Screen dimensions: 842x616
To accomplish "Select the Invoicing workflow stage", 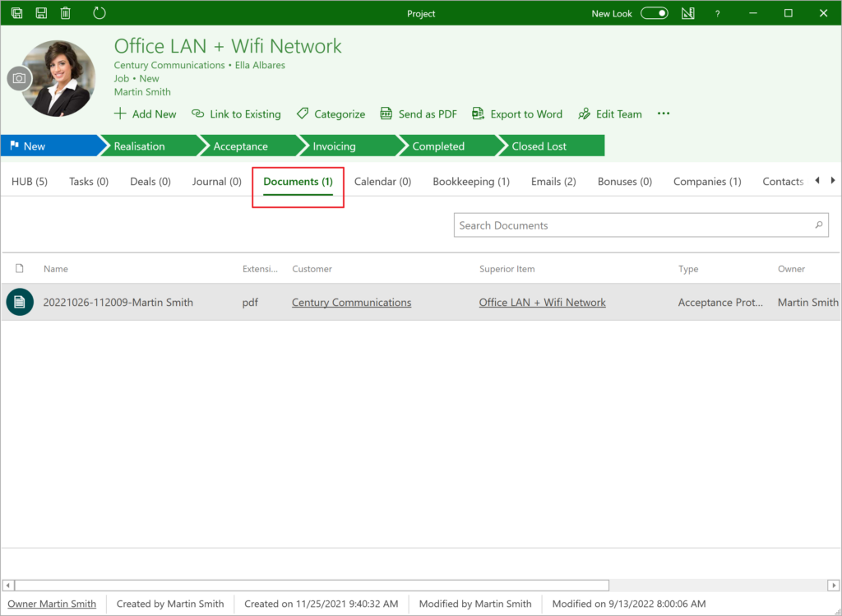I will click(x=351, y=146).
